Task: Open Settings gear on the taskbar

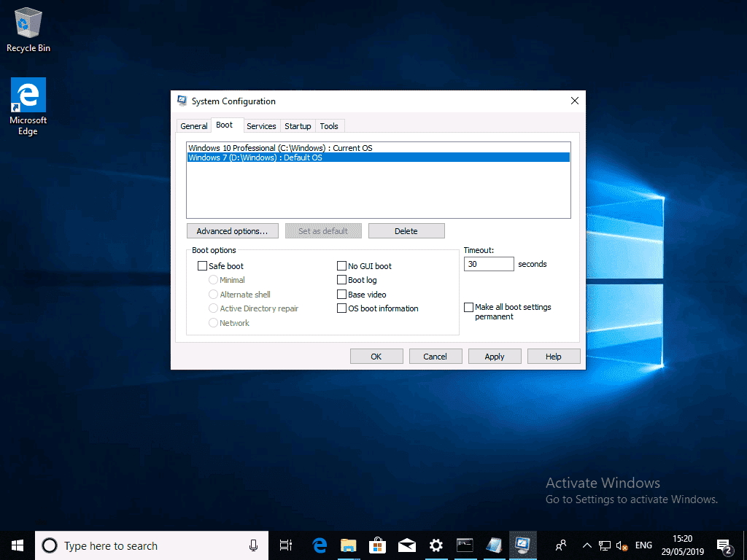Action: 436,545
